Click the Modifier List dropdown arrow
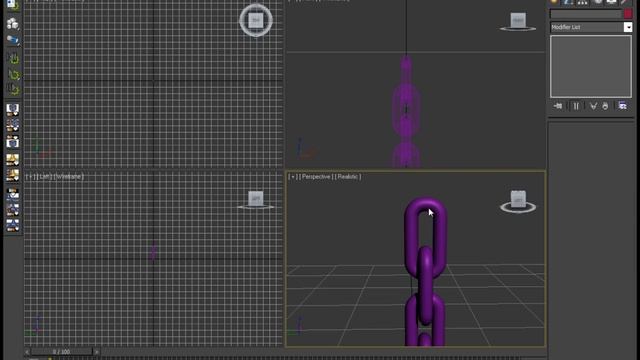The height and width of the screenshot is (360, 640). tap(628, 27)
